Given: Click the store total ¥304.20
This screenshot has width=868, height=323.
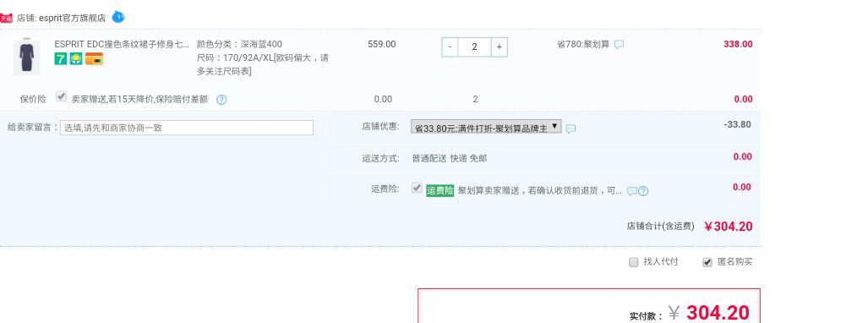Looking at the screenshot, I should coord(728,227).
